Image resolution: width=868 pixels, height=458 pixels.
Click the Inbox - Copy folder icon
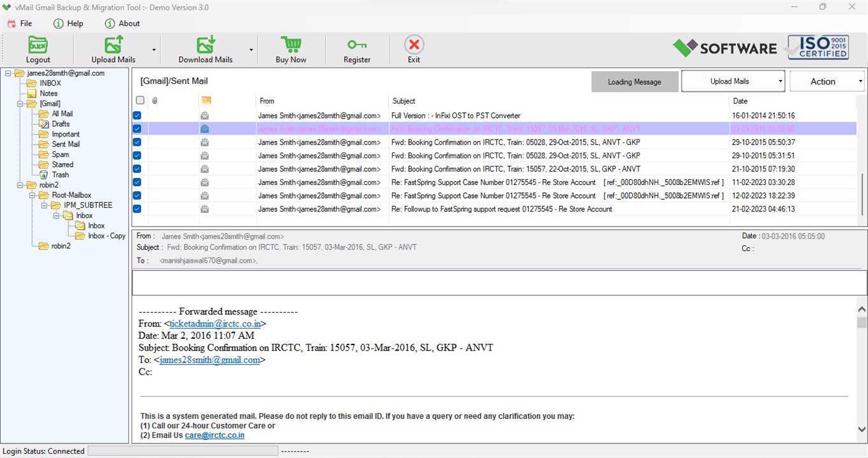tap(80, 236)
